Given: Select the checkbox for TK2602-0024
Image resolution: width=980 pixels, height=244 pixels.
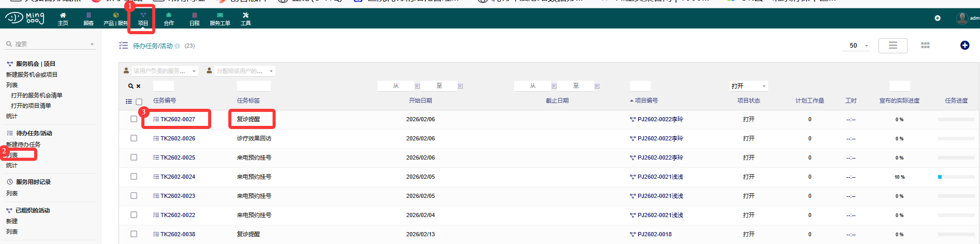Looking at the screenshot, I should (x=134, y=177).
